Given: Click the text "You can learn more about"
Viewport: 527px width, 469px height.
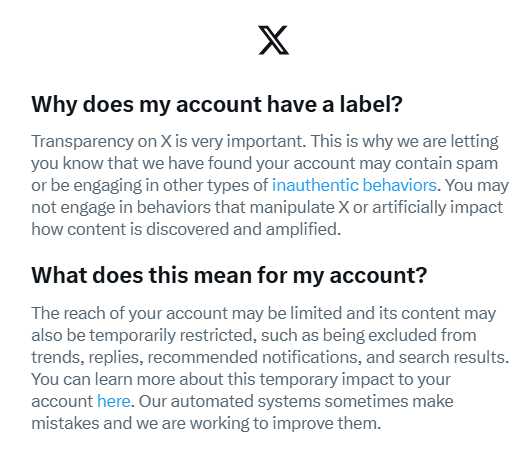Looking at the screenshot, I should tap(127, 379).
